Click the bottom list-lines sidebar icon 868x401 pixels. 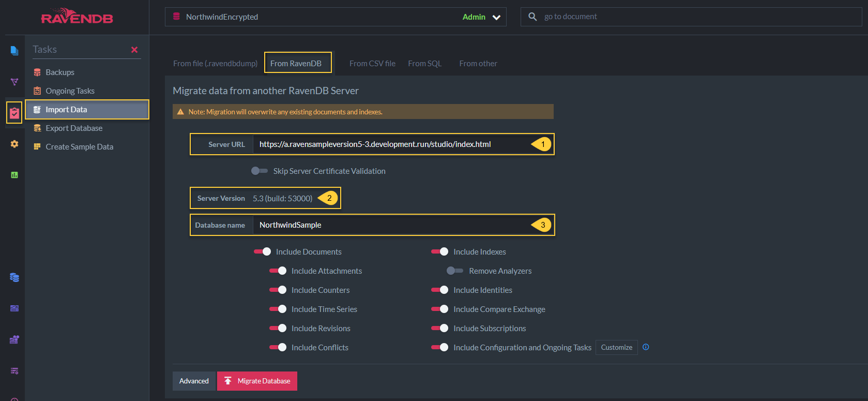tap(14, 370)
